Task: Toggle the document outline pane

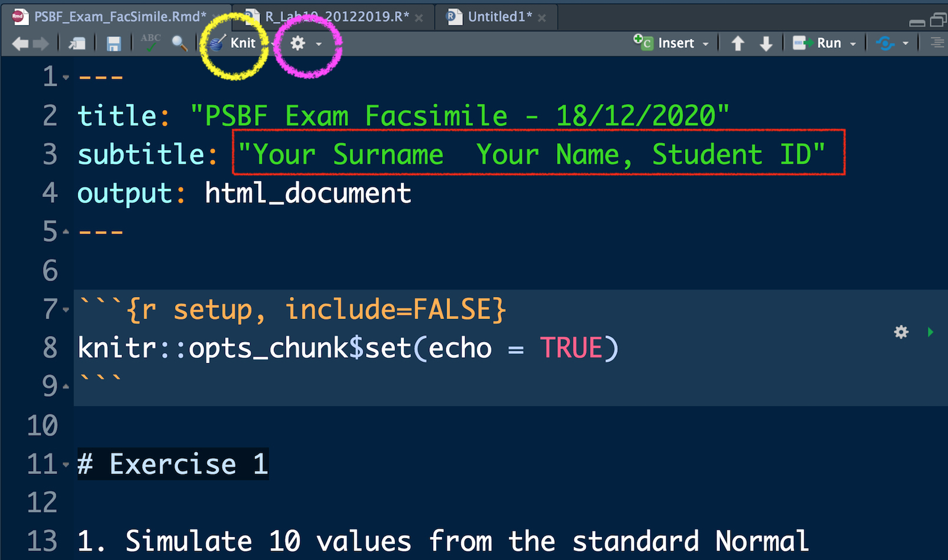Action: 937,43
